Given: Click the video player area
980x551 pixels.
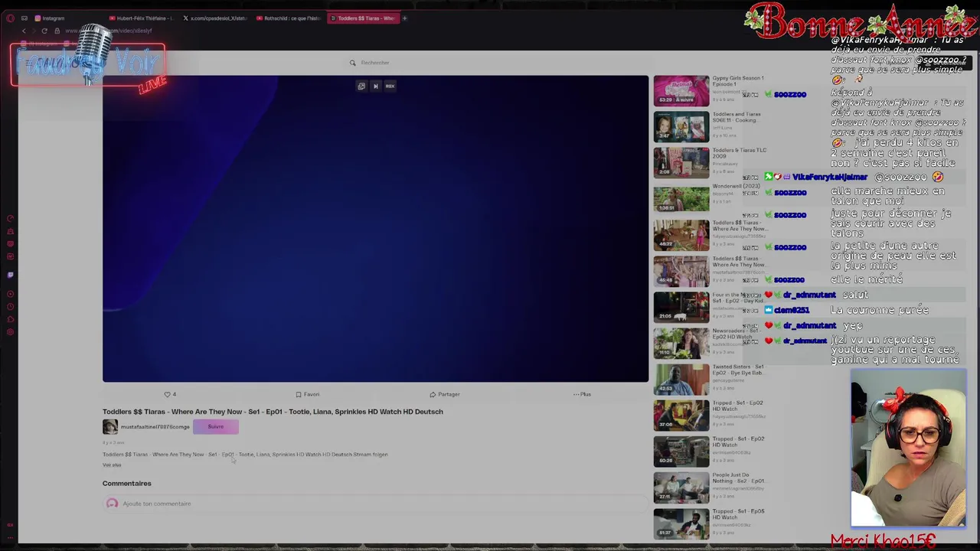Looking at the screenshot, I should pos(375,229).
